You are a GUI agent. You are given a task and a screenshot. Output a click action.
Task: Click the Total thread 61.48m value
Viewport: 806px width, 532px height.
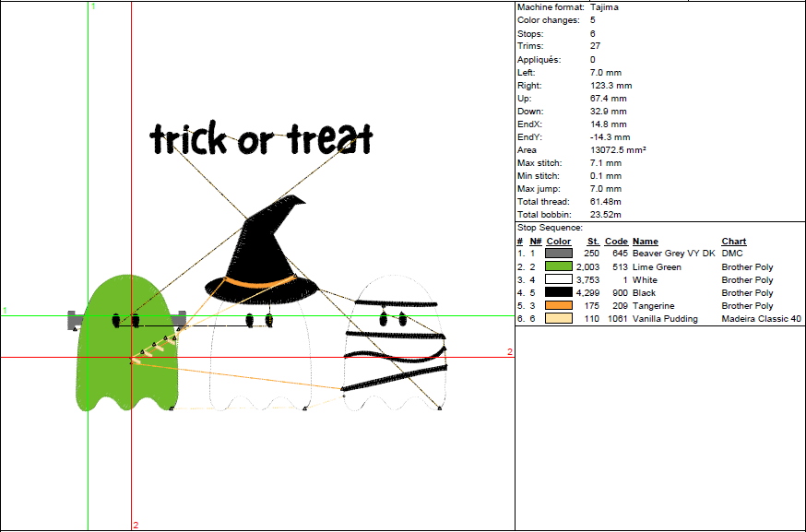pyautogui.click(x=605, y=201)
